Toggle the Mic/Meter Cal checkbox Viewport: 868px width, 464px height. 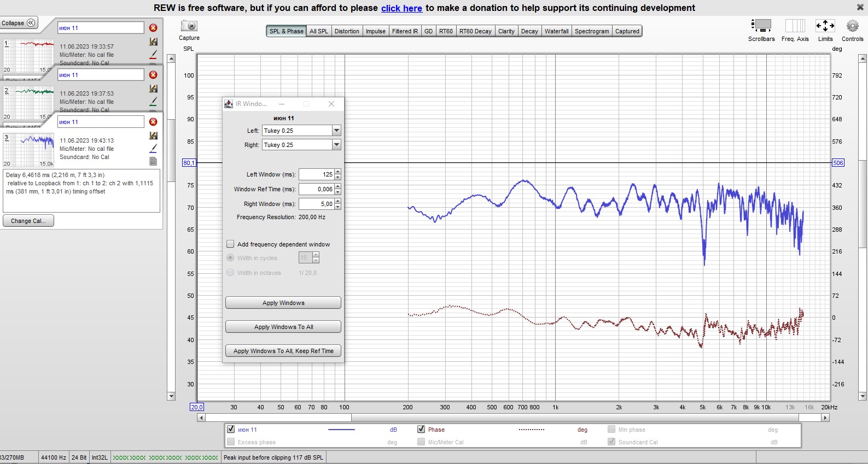click(421, 442)
